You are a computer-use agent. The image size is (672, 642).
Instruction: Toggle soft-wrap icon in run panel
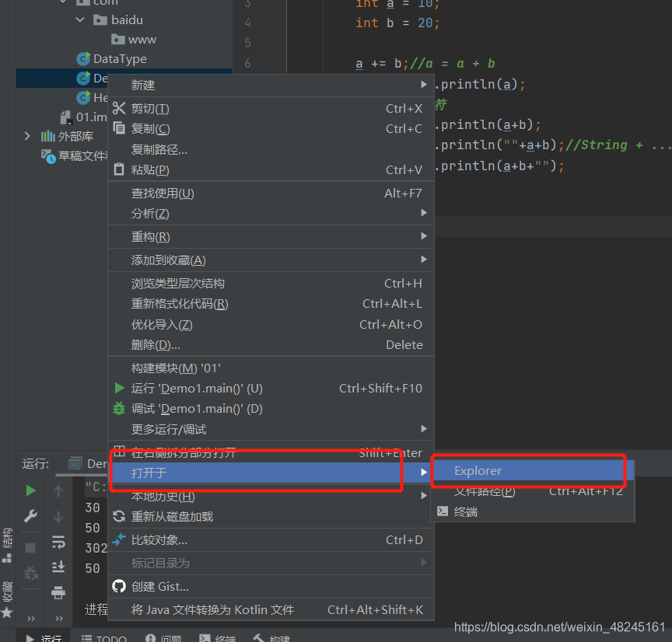tap(58, 542)
